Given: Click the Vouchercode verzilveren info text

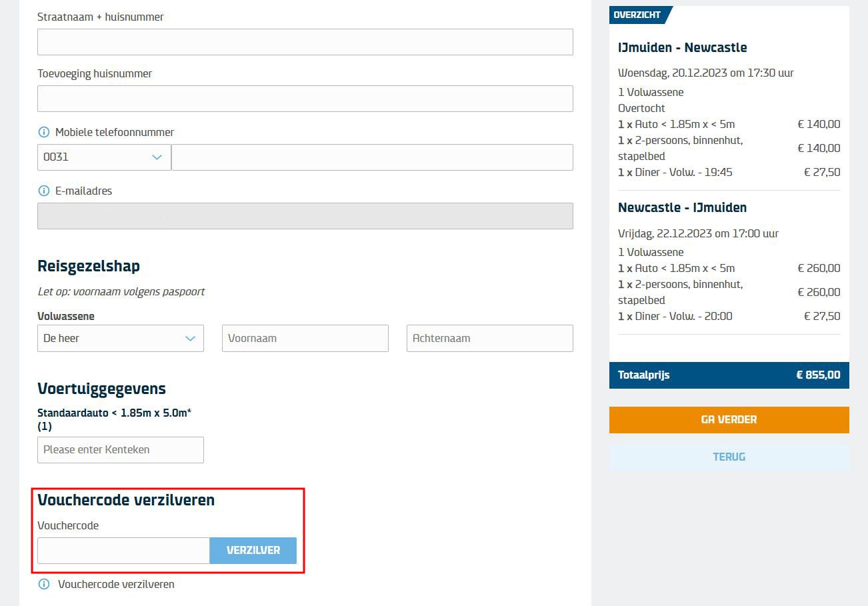Looking at the screenshot, I should 116,584.
